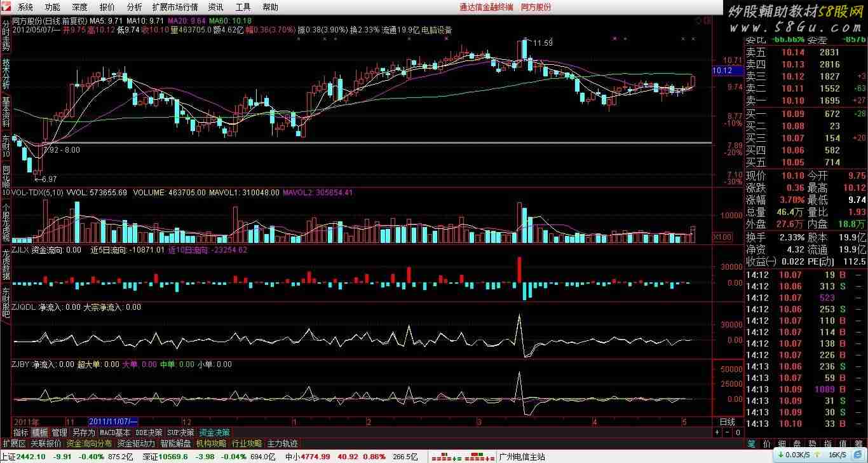This screenshot has height=463, width=868.
Task: Click 另存为 to save template
Action: tap(84, 432)
